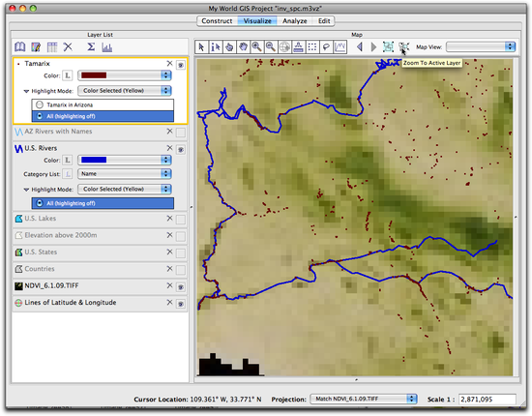
Task: Click Zoom To All Layers icon
Action: click(388, 46)
